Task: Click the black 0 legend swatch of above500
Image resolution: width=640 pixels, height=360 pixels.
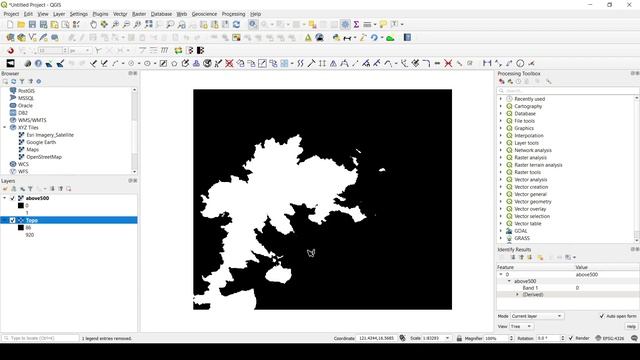Action: [x=21, y=205]
